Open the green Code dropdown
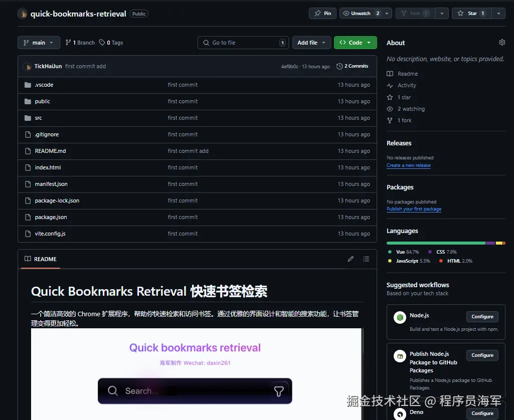514x420 pixels. (355, 43)
